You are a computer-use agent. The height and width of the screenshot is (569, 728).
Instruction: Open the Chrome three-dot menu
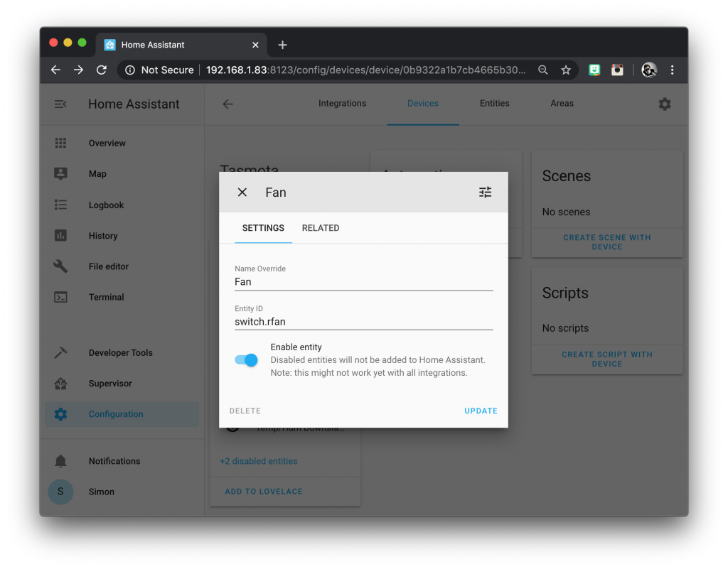673,70
